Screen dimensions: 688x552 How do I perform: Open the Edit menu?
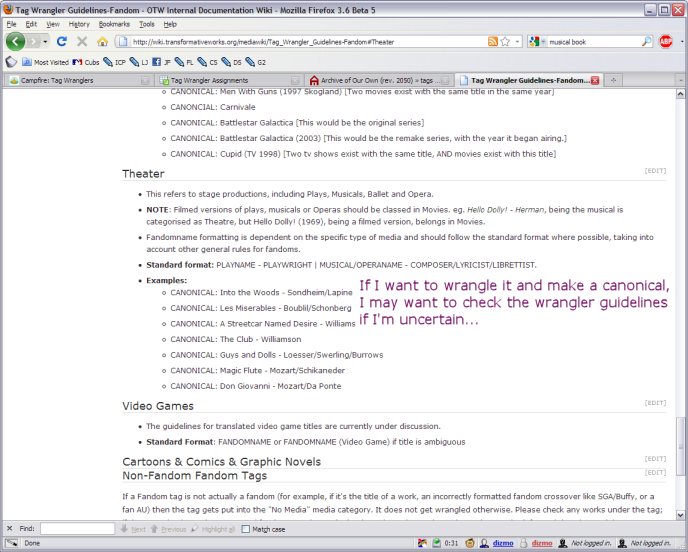tap(31, 24)
